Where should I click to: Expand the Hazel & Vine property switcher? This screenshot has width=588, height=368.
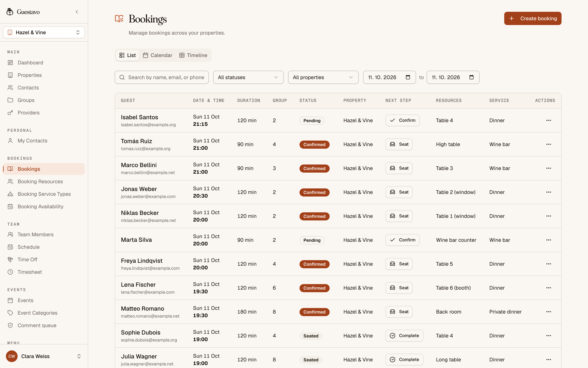pyautogui.click(x=44, y=32)
